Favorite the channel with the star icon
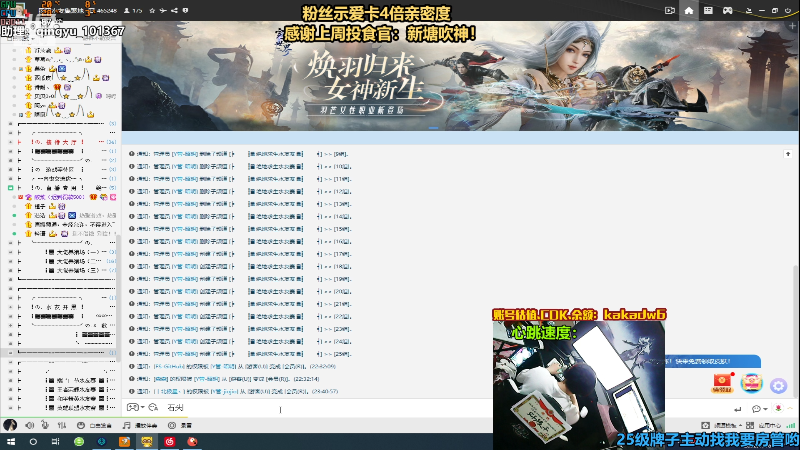The height and width of the screenshot is (450, 800). 152,10
